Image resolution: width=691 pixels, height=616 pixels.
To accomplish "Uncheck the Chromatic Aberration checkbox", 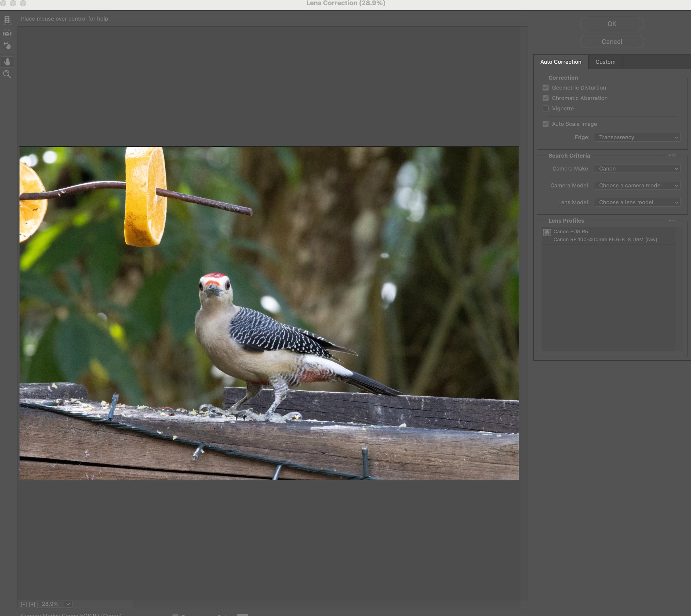I will point(545,98).
